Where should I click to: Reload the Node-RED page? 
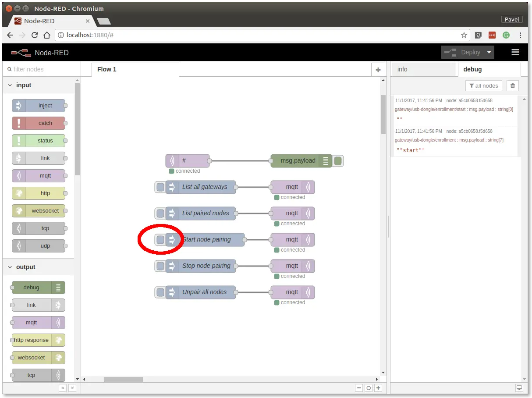point(35,35)
